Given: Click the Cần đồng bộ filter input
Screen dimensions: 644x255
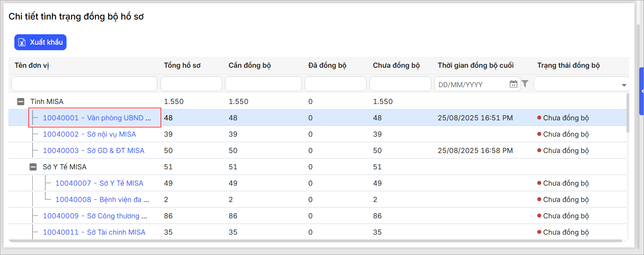Looking at the screenshot, I should (x=263, y=84).
